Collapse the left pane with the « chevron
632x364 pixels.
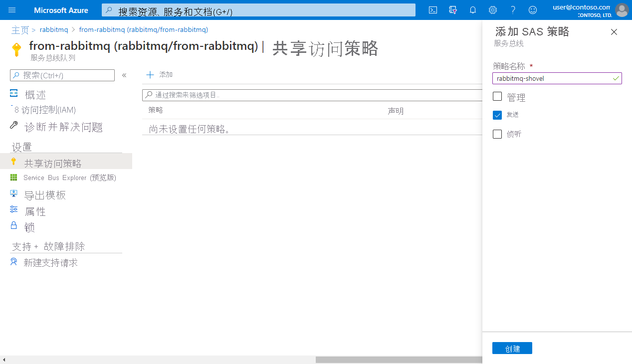(124, 75)
